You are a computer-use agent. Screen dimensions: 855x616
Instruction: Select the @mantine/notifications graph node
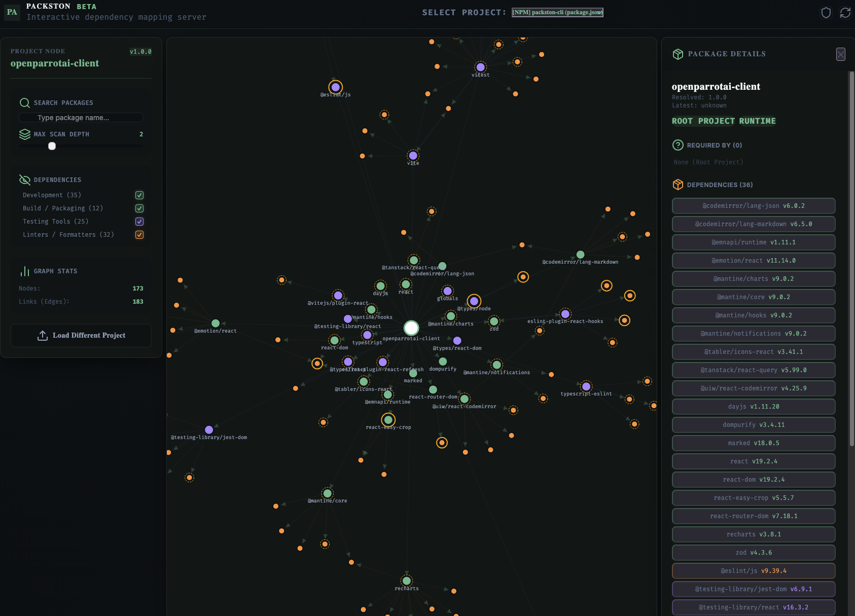pos(497,365)
